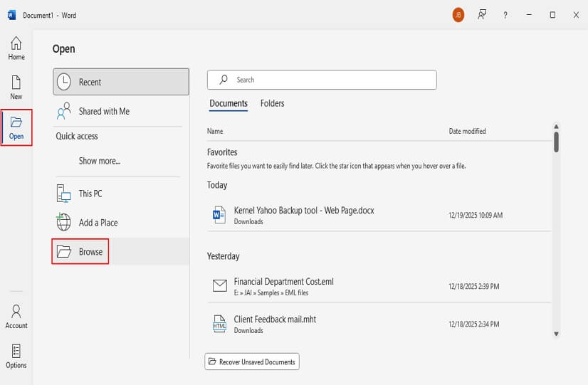Switch to the Folders tab
This screenshot has height=385, width=588.
(272, 103)
